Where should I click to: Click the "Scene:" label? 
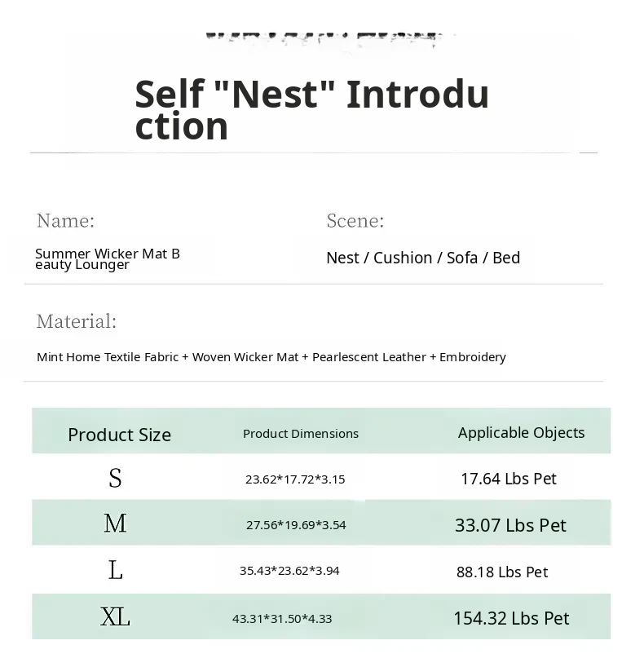click(x=355, y=220)
